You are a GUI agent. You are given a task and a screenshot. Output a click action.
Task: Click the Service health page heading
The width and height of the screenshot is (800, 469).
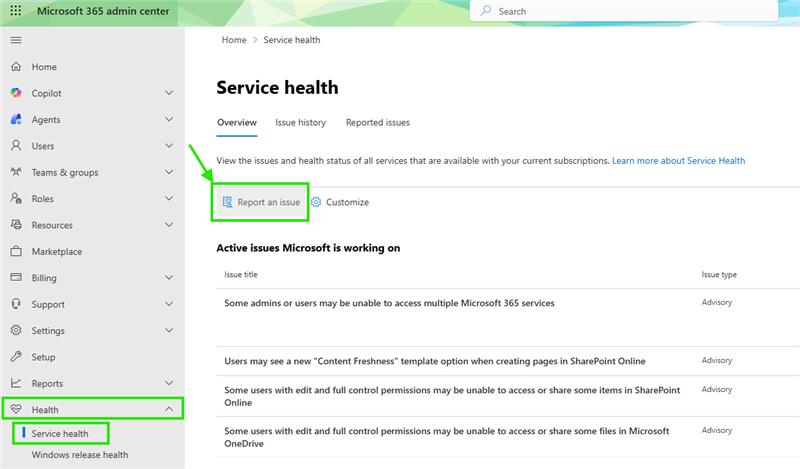tap(277, 87)
